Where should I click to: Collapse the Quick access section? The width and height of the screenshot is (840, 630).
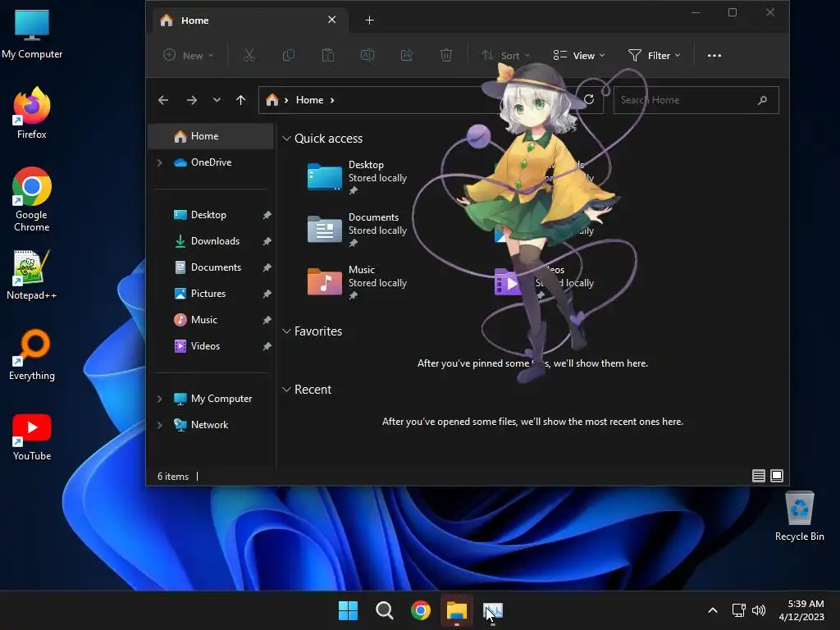(x=286, y=138)
